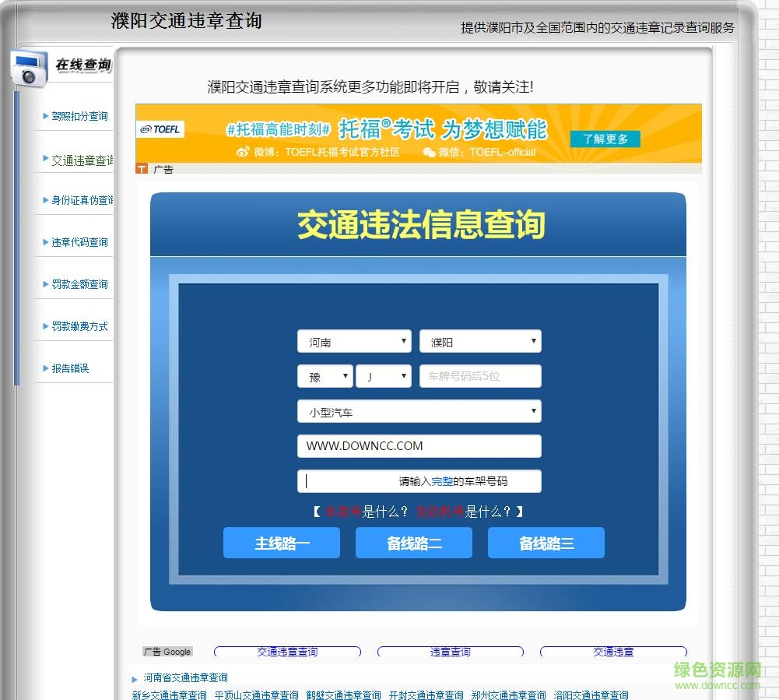The height and width of the screenshot is (700, 779).
Task: Click the WeChat icon in the TOEFL banner
Action: [430, 153]
